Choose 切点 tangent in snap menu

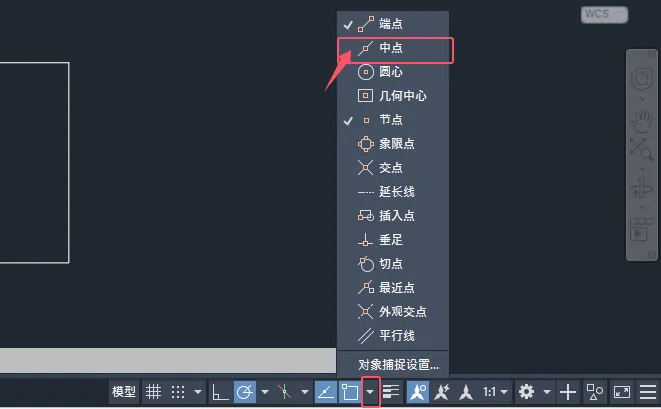(x=393, y=264)
